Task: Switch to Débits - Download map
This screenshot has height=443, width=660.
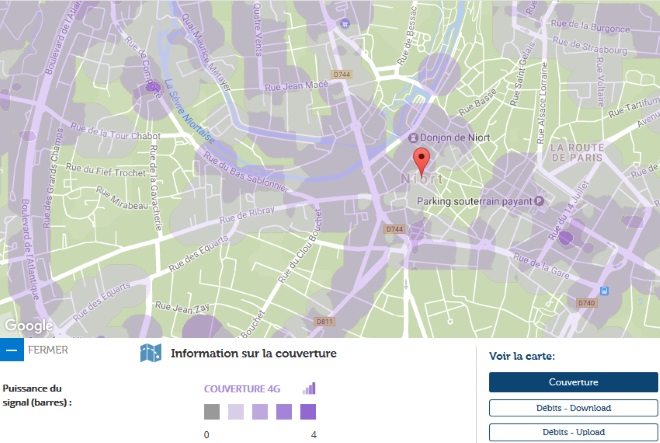Action: tap(573, 408)
